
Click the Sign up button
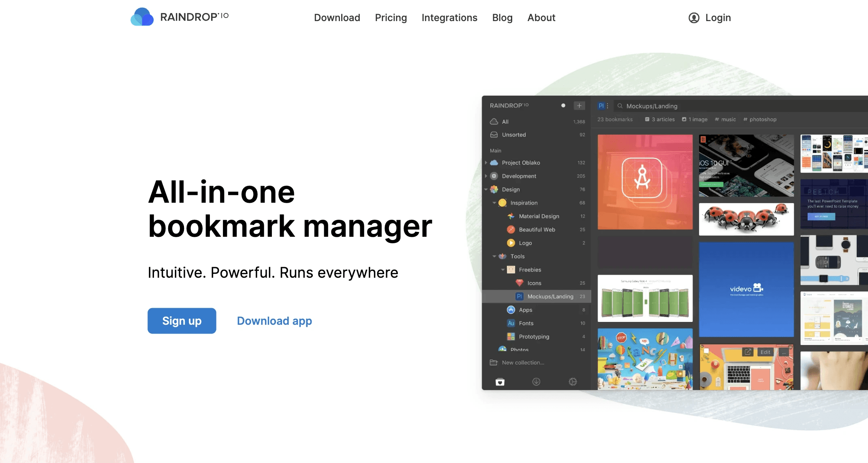tap(182, 321)
